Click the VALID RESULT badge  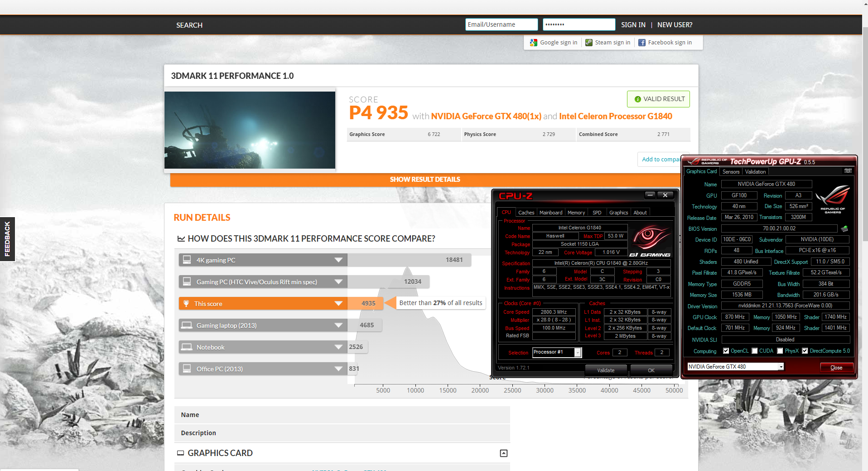coord(658,99)
